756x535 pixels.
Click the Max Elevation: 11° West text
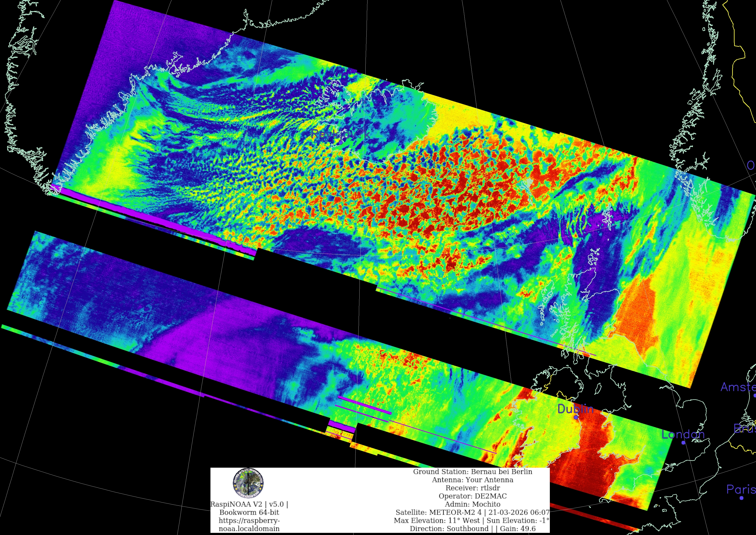click(x=437, y=520)
